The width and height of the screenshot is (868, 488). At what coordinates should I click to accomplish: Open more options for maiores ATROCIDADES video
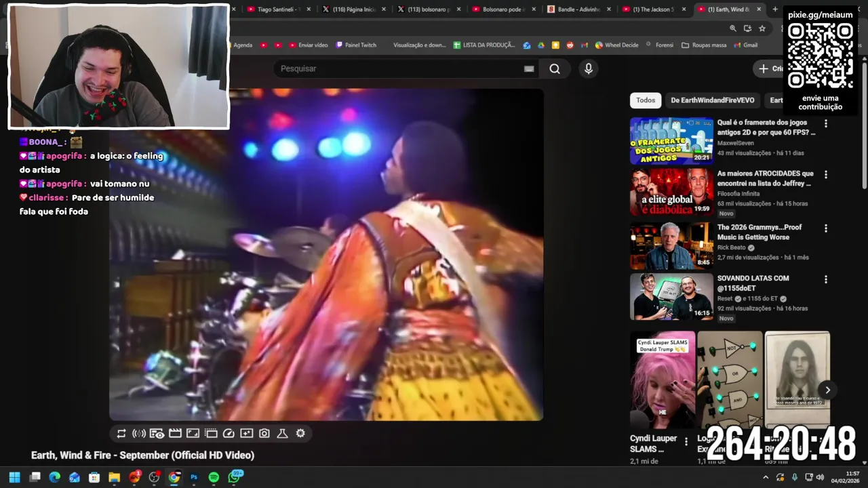pyautogui.click(x=825, y=175)
